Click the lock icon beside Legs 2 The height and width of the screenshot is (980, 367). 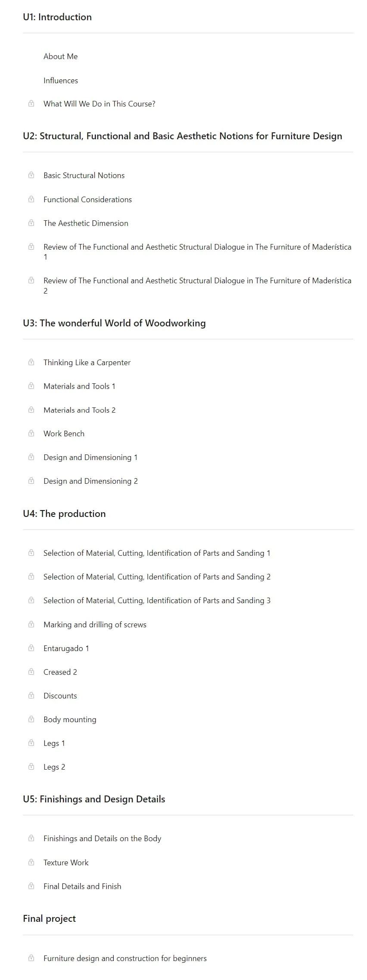[31, 767]
